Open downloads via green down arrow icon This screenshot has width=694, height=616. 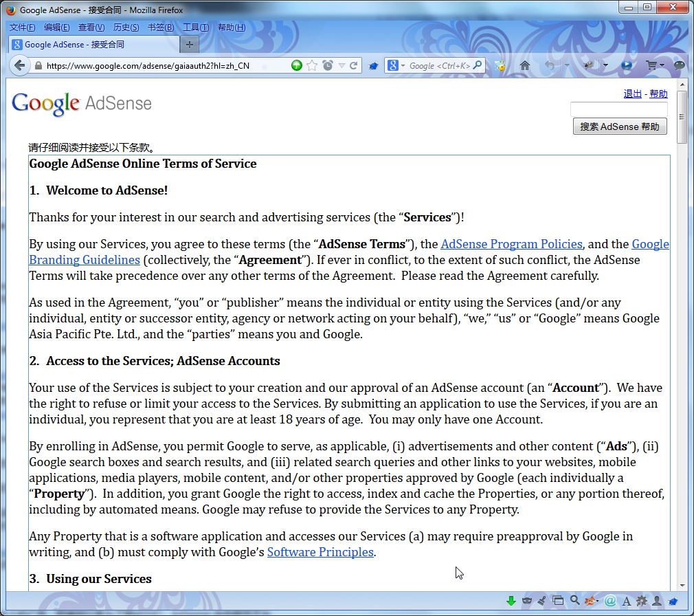511,600
